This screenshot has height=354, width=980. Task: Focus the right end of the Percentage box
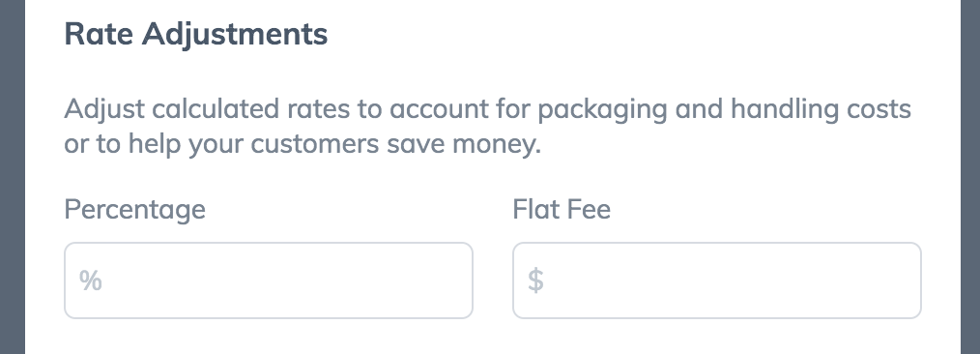(x=450, y=280)
